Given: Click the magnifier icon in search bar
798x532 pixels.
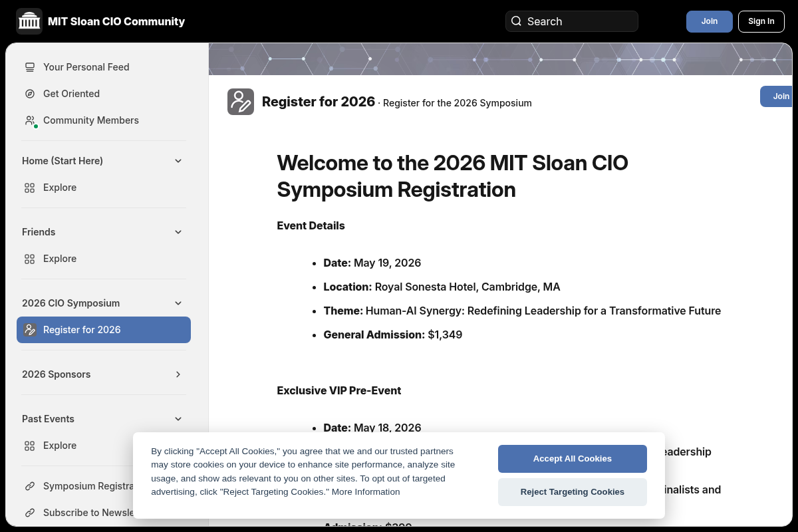Looking at the screenshot, I should (516, 21).
